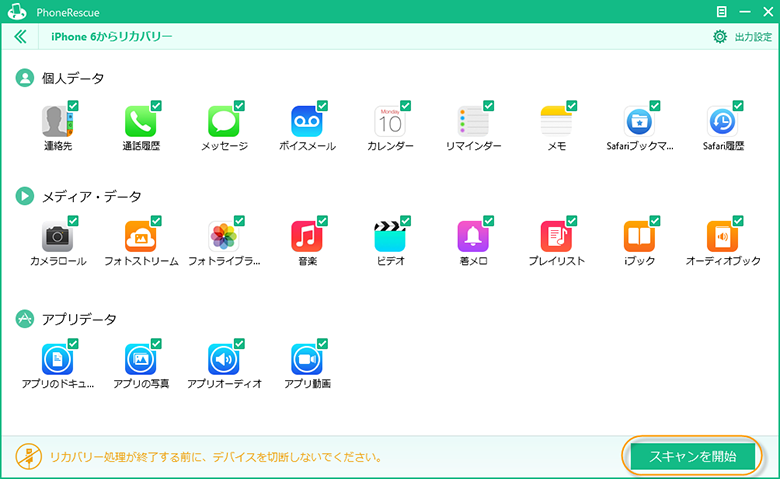Click the アプリオーディオ label text
Screen dimensions: 780x479
[224, 383]
